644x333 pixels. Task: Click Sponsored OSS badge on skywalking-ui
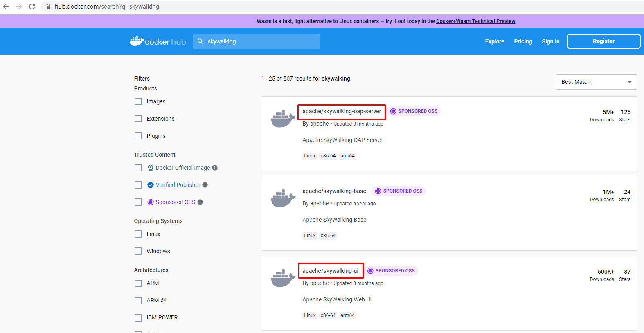[391, 271]
